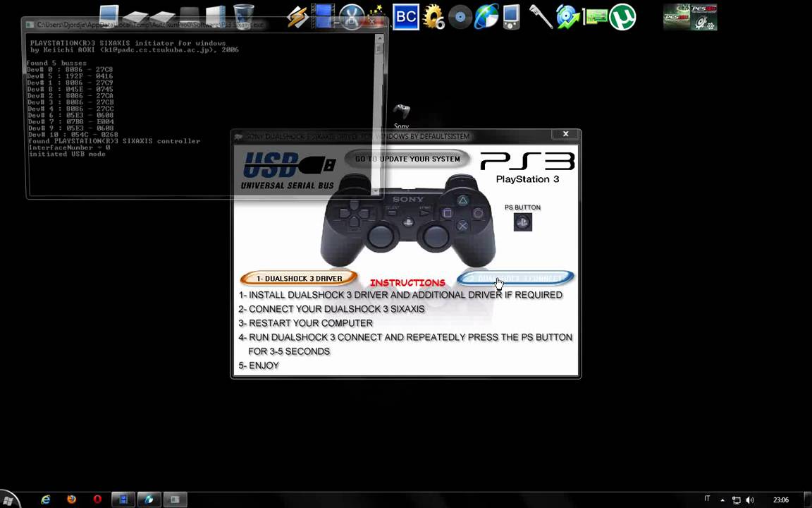Open the 23:06 taskbar clock

point(780,500)
